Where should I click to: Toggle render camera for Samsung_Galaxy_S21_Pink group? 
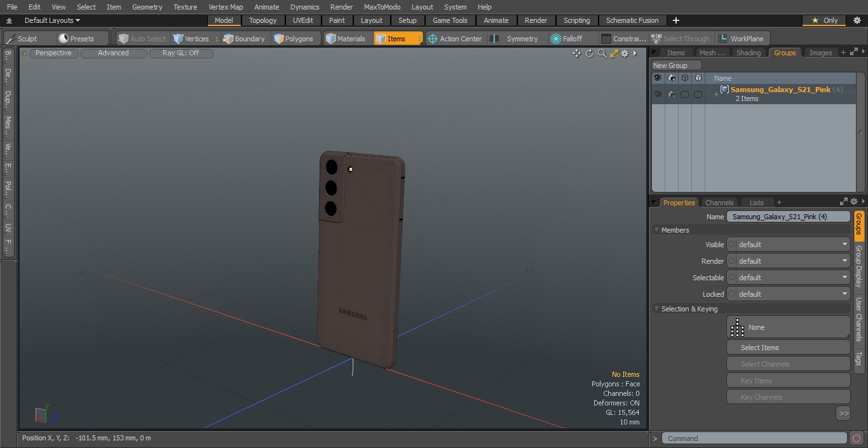pyautogui.click(x=671, y=94)
